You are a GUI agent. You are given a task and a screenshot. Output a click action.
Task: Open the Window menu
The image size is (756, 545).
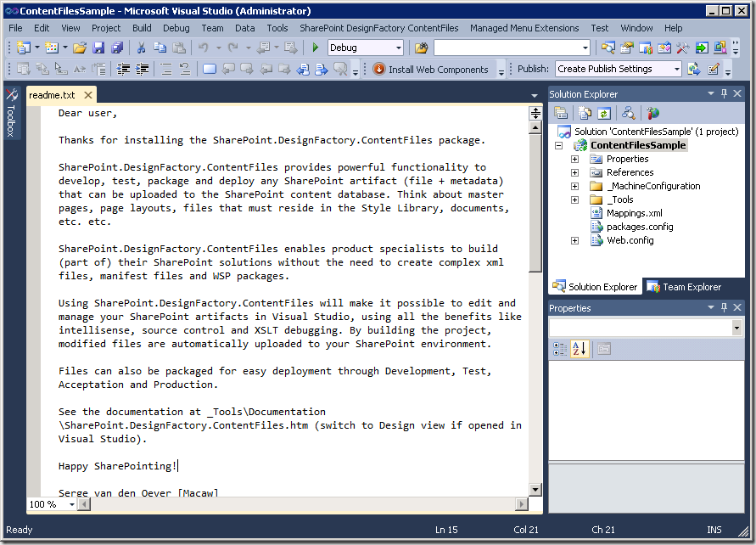tap(636, 28)
